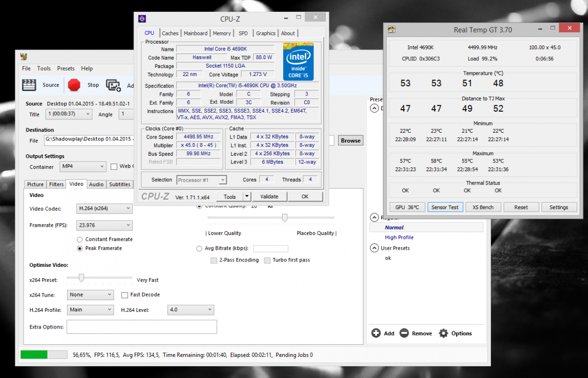
Task: Toggle the Web Optimized checkbox next to Container
Action: pos(114,166)
